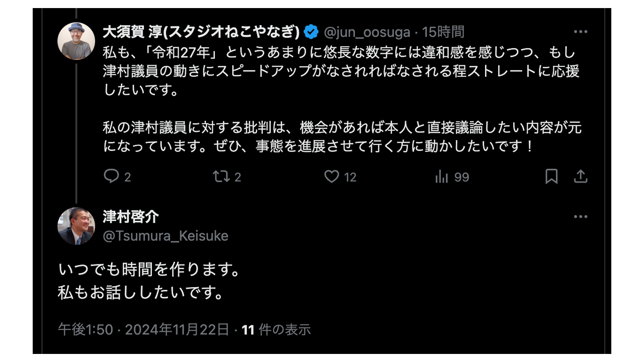The image size is (644, 362).
Task: Like the tweet with 12 likes
Action: [332, 176]
